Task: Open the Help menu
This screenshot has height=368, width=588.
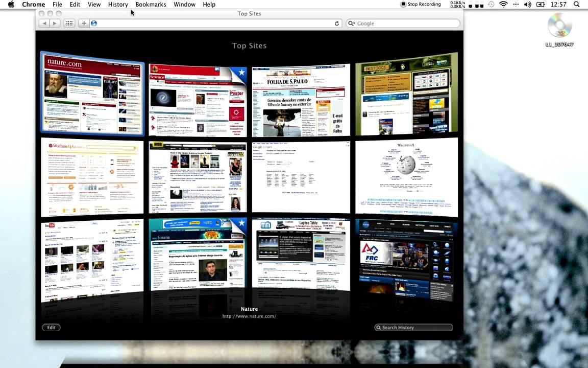Action: tap(209, 5)
